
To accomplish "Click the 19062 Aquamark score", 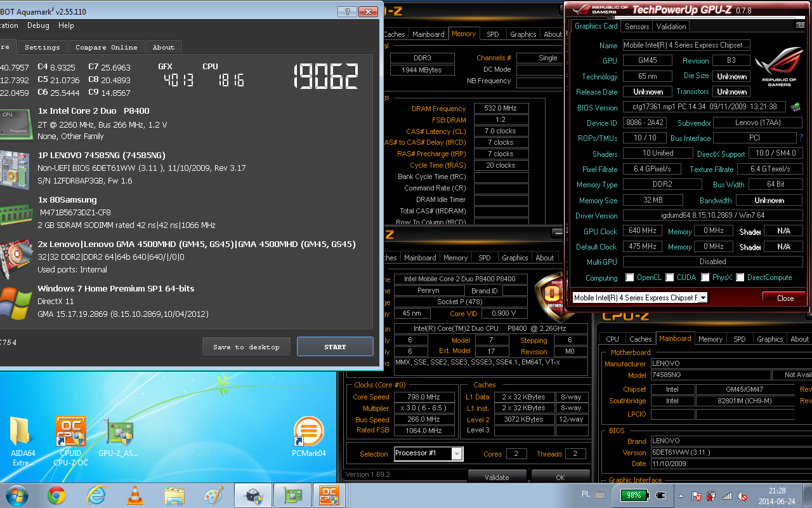I will tap(326, 76).
